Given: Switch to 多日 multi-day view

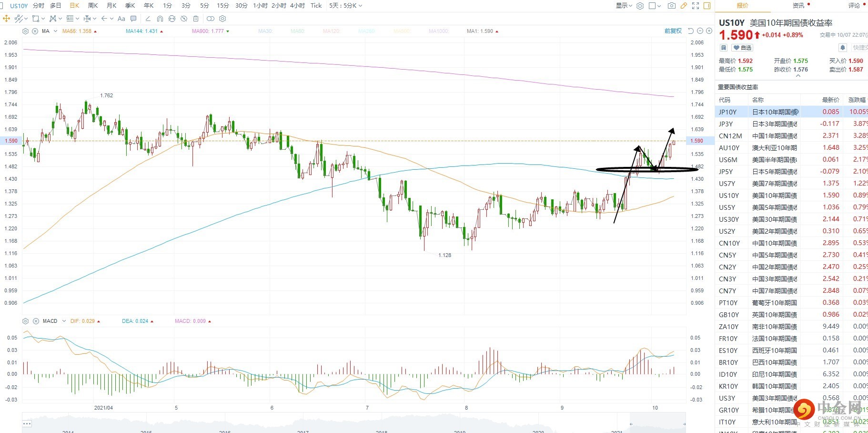Looking at the screenshot, I should 56,6.
